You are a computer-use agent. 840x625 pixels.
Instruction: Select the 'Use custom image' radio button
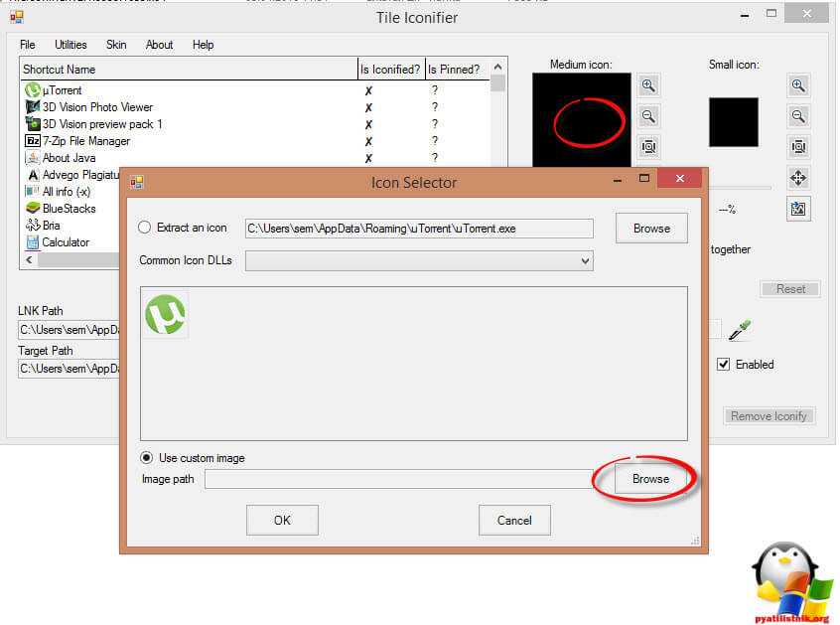147,458
